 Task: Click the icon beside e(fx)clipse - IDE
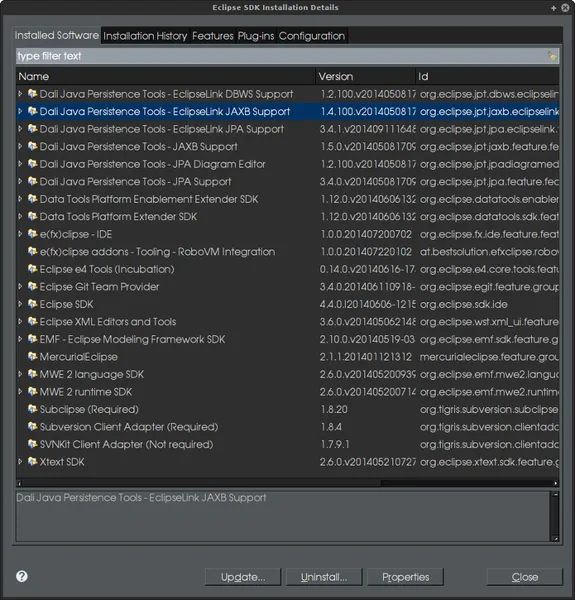point(33,234)
